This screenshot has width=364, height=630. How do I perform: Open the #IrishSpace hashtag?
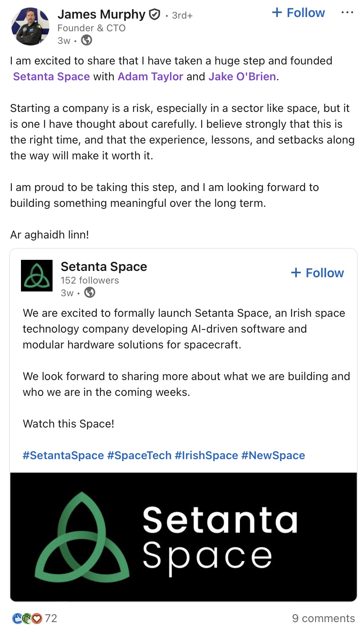pyautogui.click(x=206, y=455)
